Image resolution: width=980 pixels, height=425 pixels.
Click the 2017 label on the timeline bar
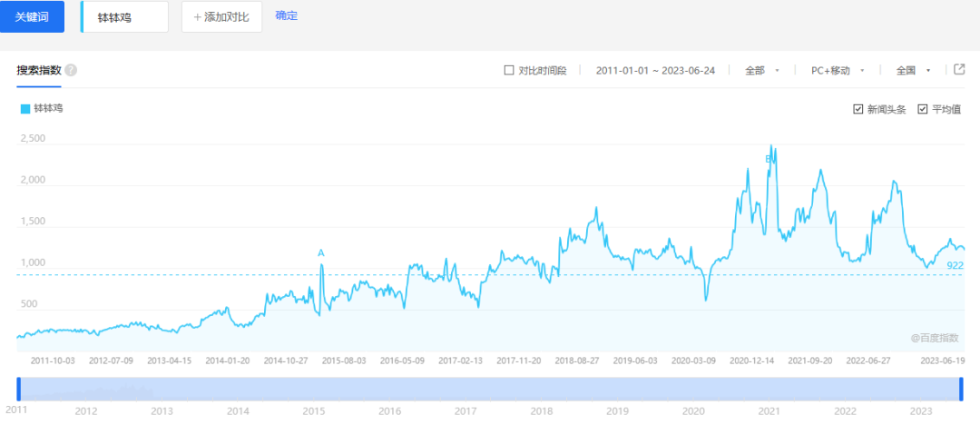click(x=465, y=411)
